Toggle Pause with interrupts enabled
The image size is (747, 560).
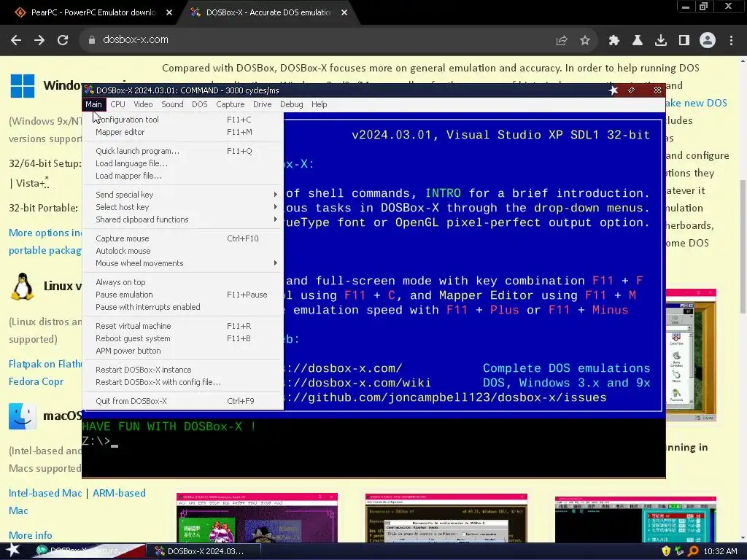tap(183, 307)
